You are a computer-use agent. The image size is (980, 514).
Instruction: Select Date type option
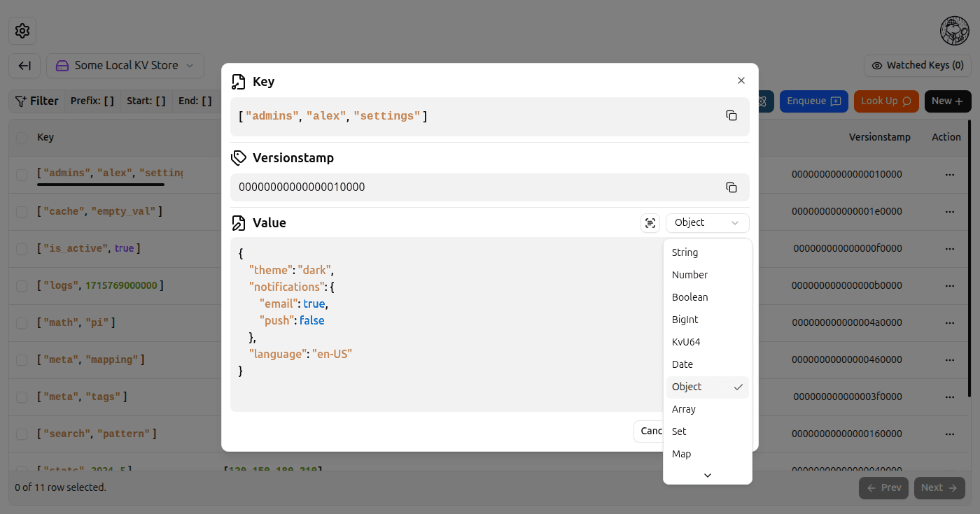click(x=707, y=364)
